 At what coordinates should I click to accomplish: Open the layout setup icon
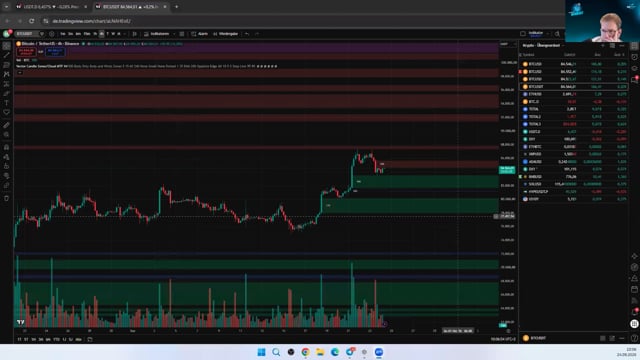pos(523,34)
